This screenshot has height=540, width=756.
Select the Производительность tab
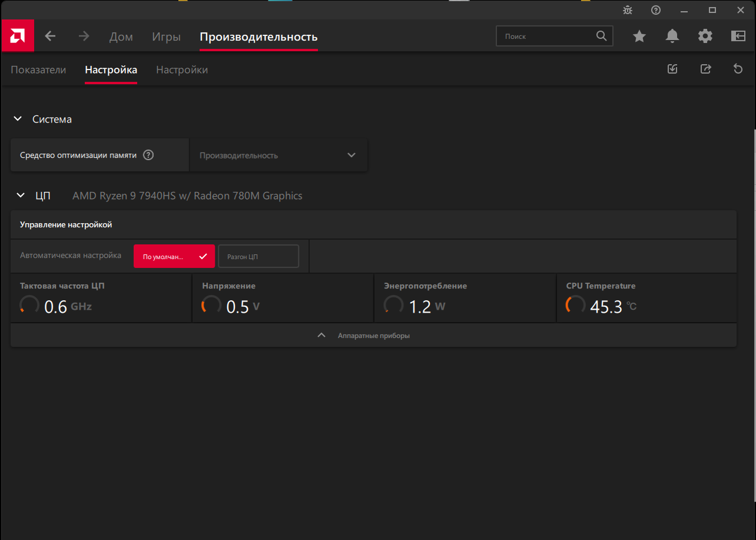[258, 37]
